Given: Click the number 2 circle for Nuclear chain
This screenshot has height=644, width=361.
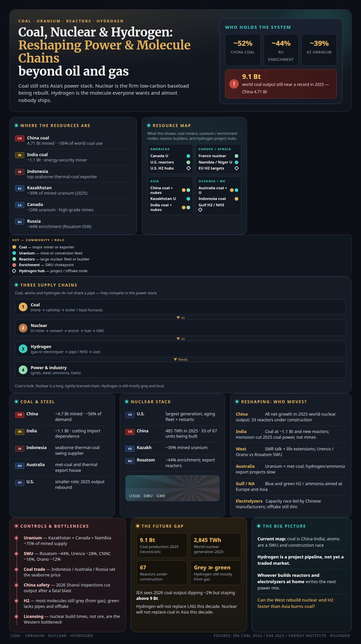Looking at the screenshot, I should [x=23, y=328].
